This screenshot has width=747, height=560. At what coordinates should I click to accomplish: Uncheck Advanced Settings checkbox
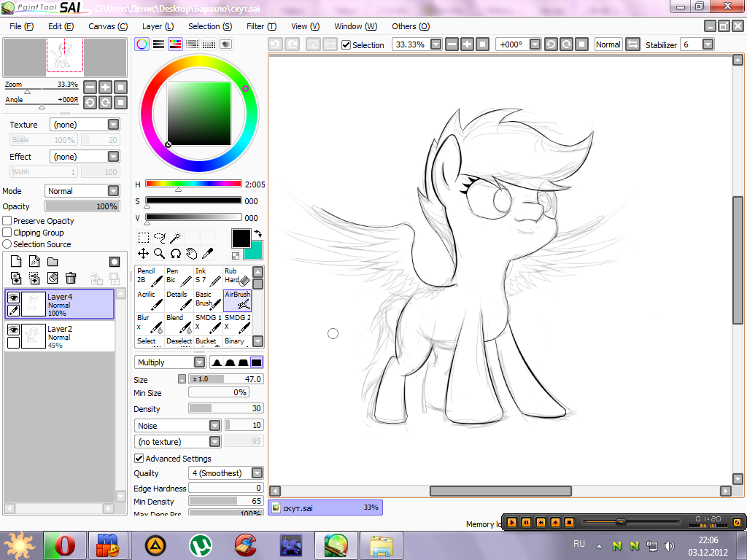pyautogui.click(x=139, y=458)
